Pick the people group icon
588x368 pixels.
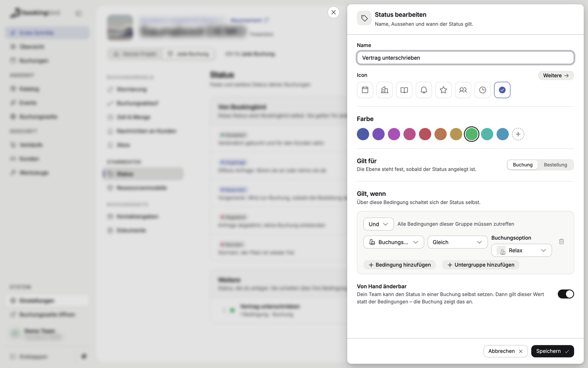pyautogui.click(x=463, y=90)
